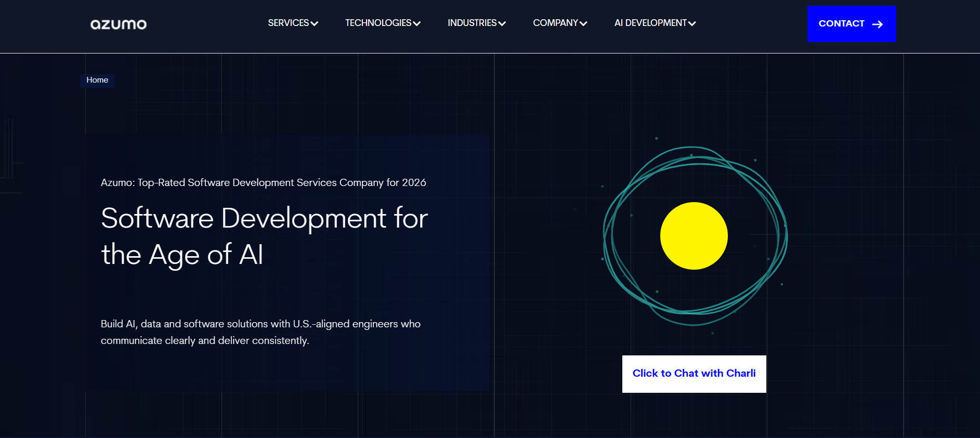980x438 pixels.
Task: Click the arrow icon in Contact button
Action: tap(878, 24)
